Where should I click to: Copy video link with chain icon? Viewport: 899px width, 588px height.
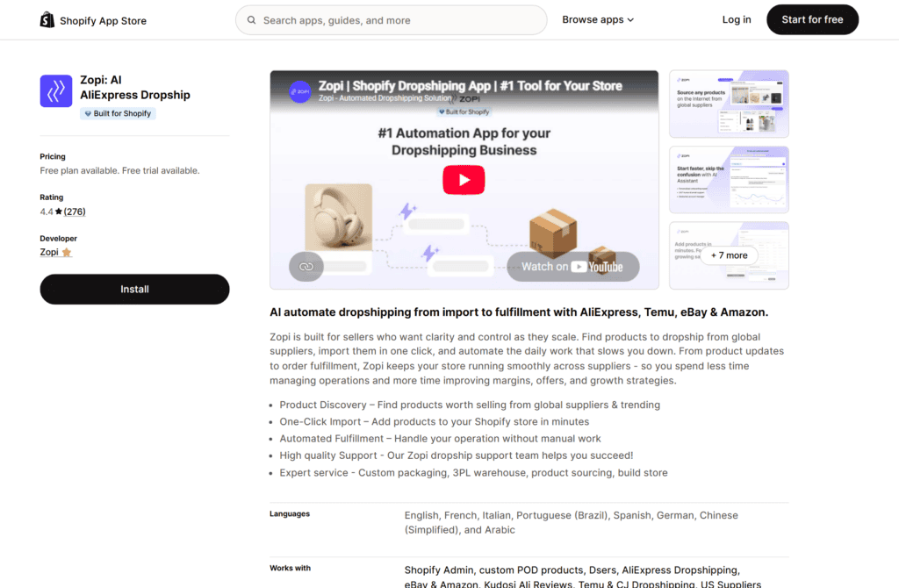click(x=306, y=267)
